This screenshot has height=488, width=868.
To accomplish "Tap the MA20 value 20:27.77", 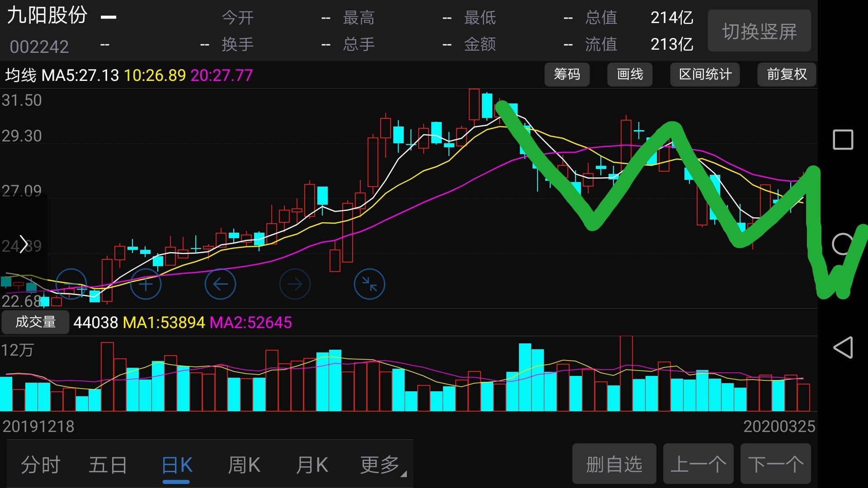I will [222, 75].
